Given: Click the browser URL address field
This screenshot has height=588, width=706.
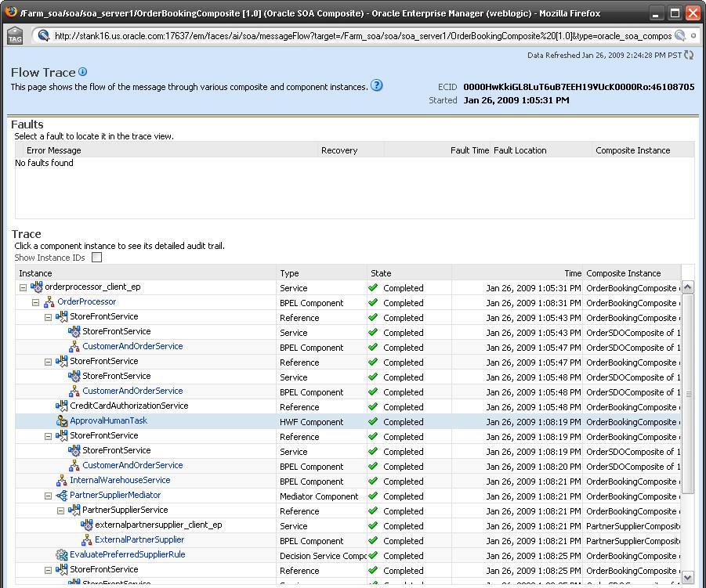Looking at the screenshot, I should click(363, 35).
